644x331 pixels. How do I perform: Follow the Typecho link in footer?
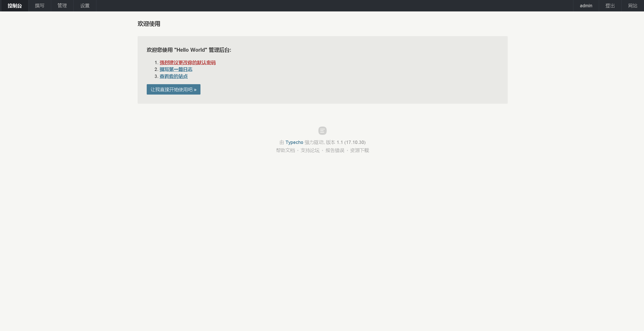coord(294,142)
